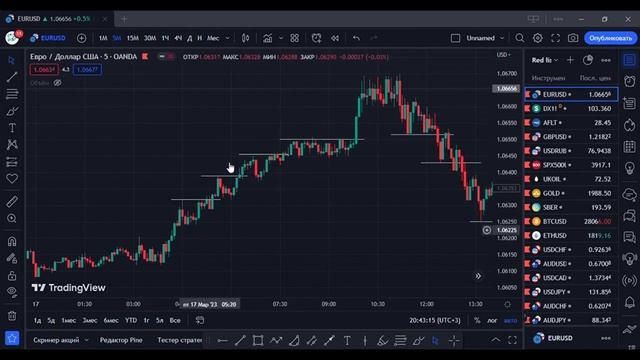Toggle the volume indicator visibility eye

tap(58, 83)
